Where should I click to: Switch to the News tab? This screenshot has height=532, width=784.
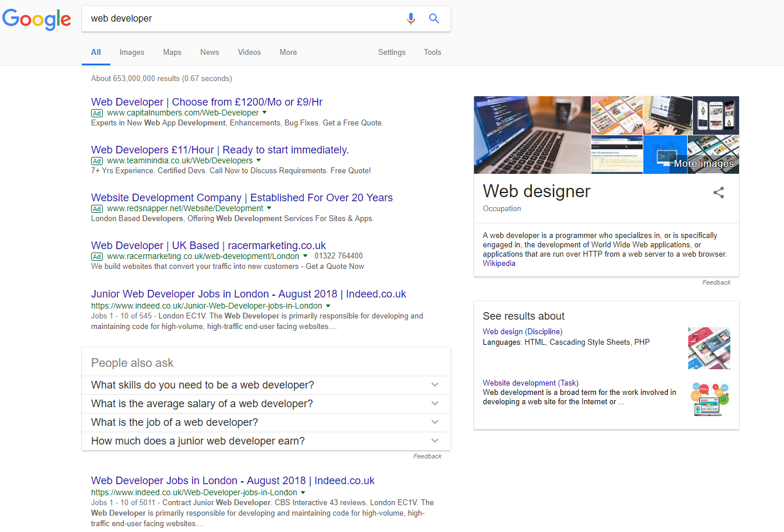click(210, 52)
